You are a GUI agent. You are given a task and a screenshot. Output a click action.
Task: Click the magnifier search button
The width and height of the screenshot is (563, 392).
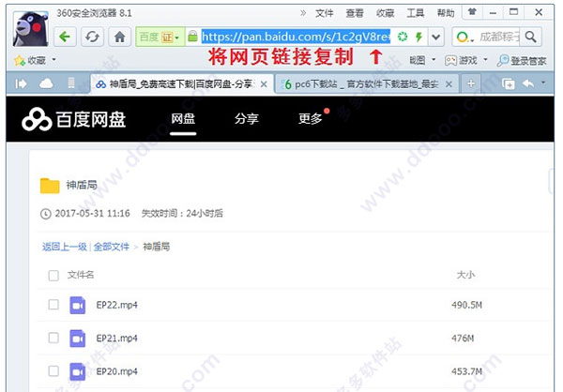[530, 37]
